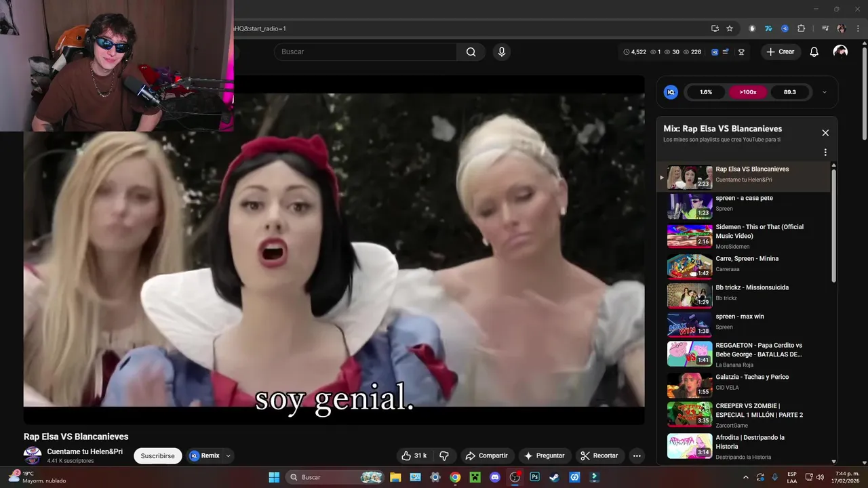The width and height of the screenshot is (868, 488).
Task: Close the Mix playlist panel
Action: click(x=825, y=133)
